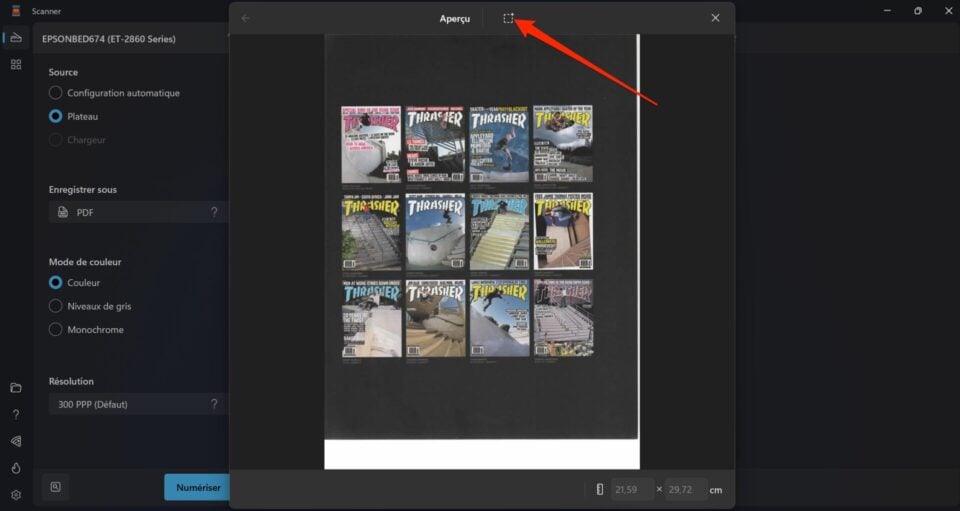Select Configuration automatique as the source
This screenshot has height=511, width=960.
point(56,93)
